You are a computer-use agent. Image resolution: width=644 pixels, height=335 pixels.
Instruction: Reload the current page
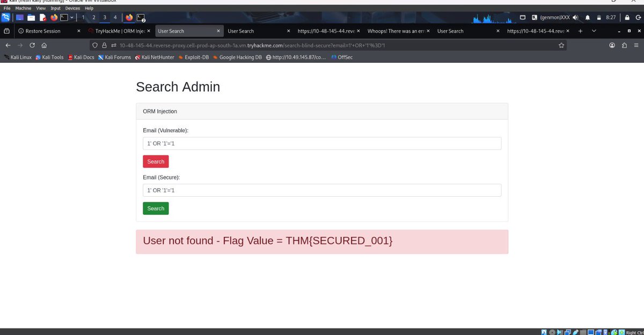pyautogui.click(x=32, y=46)
